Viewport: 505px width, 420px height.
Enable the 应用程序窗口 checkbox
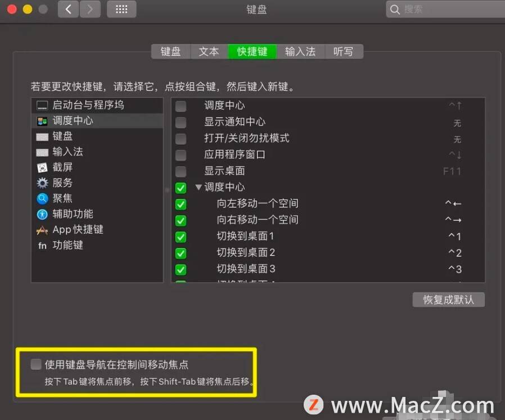pyautogui.click(x=181, y=155)
